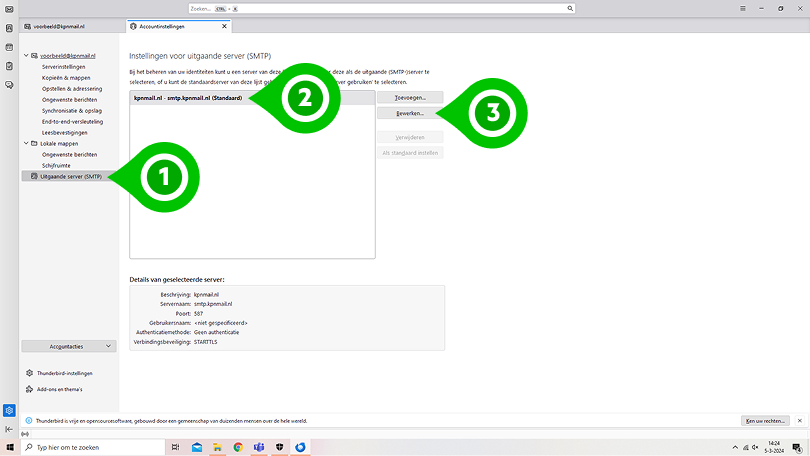Click the Poort value 587
810x456 pixels.
point(198,313)
